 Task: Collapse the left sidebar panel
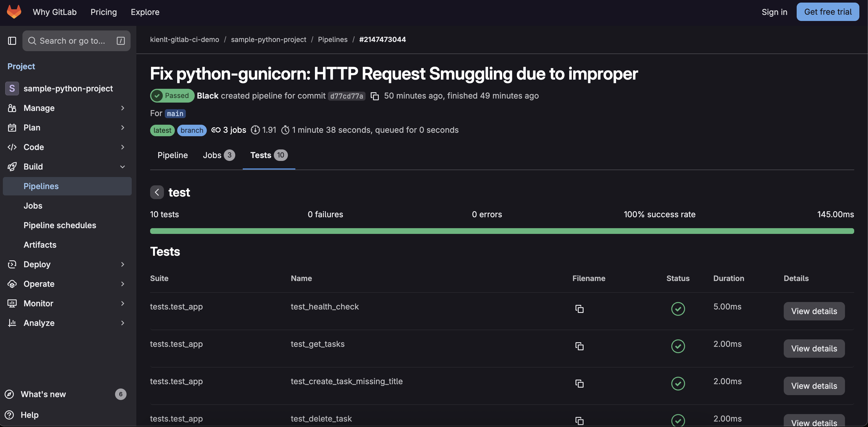click(12, 41)
